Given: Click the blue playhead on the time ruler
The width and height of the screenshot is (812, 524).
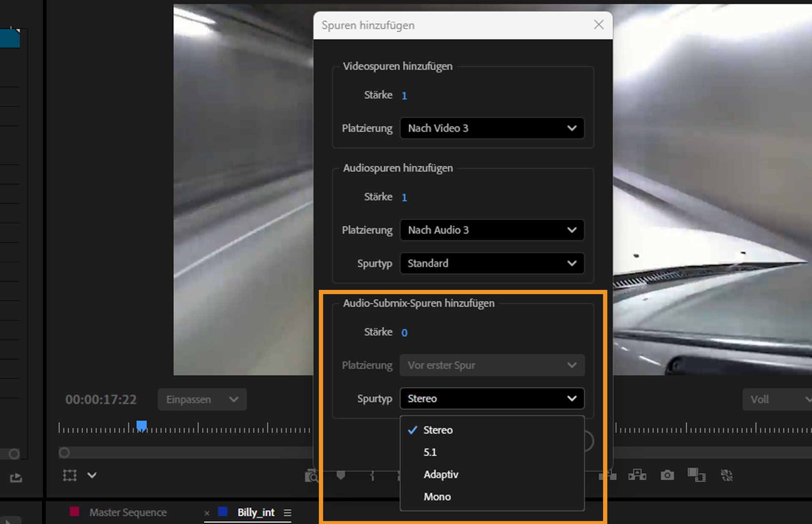Looking at the screenshot, I should tap(141, 426).
